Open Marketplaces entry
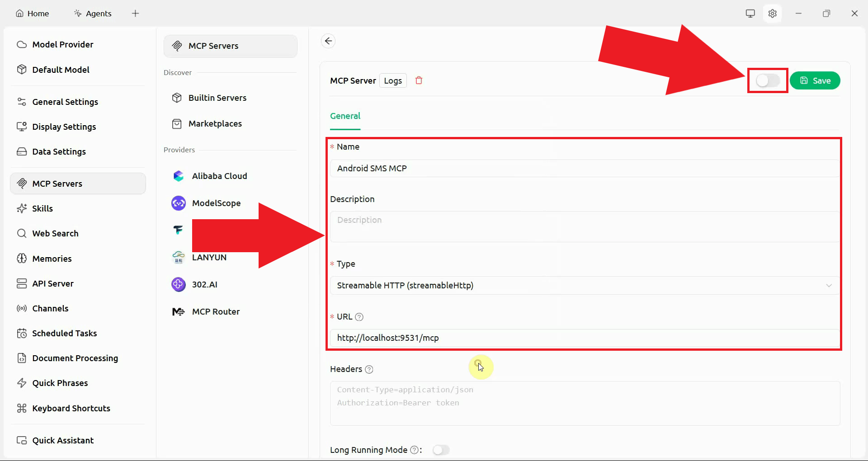868x461 pixels. pos(231,123)
